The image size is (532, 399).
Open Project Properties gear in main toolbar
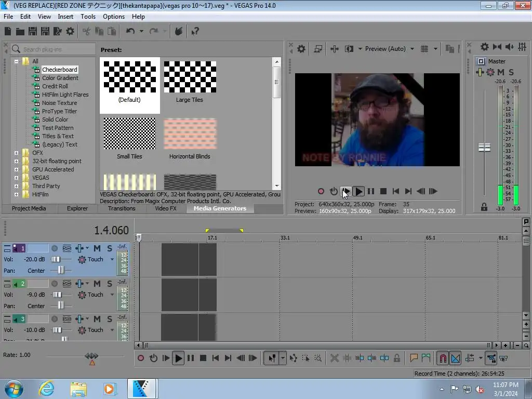tap(70, 31)
